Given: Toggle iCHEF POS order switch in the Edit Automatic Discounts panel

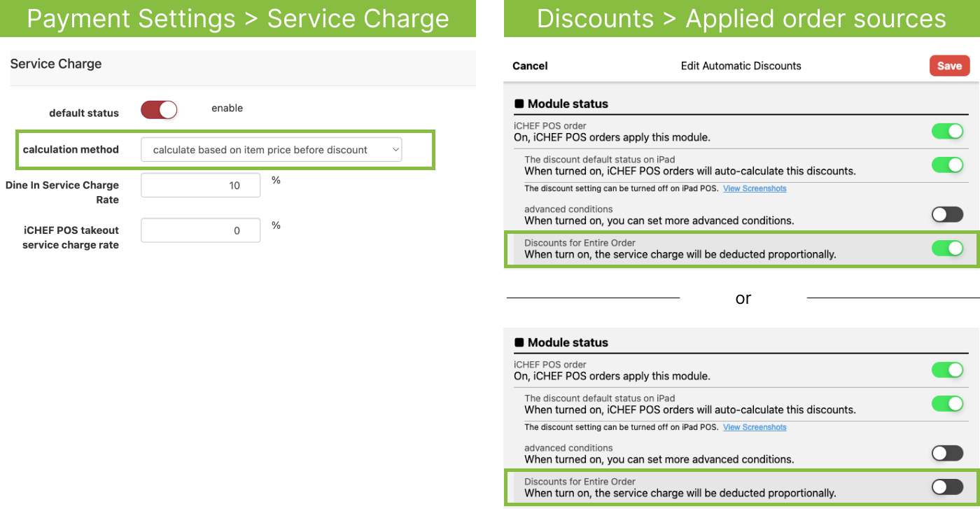Looking at the screenshot, I should click(x=947, y=131).
